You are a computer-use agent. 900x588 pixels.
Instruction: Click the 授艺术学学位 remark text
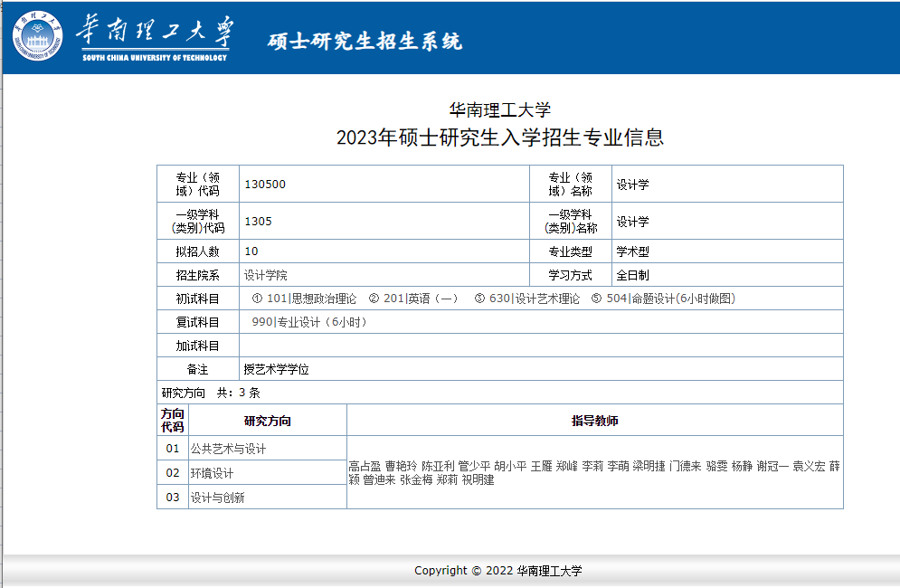tap(277, 369)
